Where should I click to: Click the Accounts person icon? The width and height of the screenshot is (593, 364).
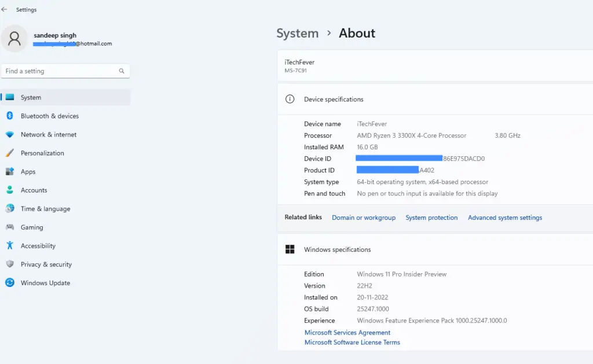[x=10, y=190]
